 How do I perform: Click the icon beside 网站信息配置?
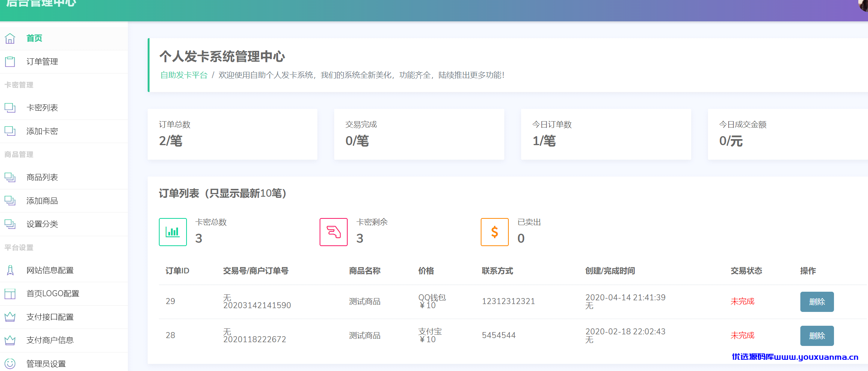click(10, 270)
